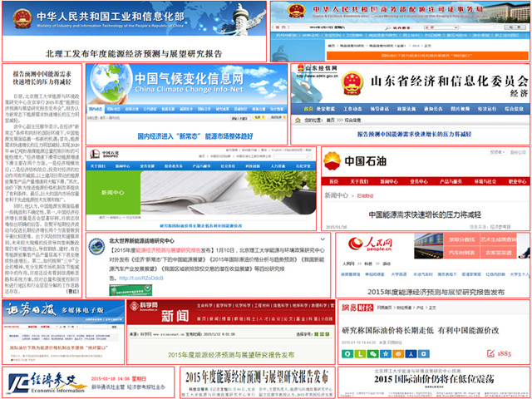Click the emblem beside 山东省经济和信息化委员会
The width and height of the screenshot is (532, 399).
pyautogui.click(x=352, y=85)
